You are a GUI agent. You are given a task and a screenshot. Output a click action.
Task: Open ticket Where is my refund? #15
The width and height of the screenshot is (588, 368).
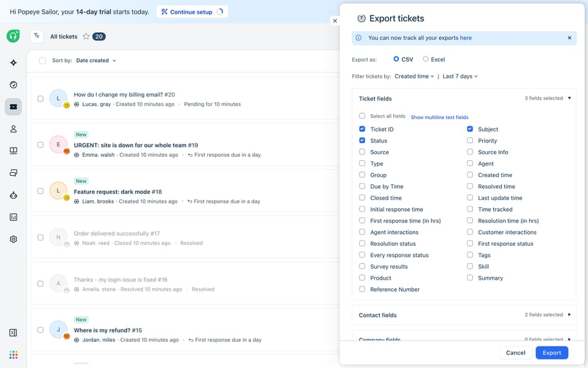[108, 330]
